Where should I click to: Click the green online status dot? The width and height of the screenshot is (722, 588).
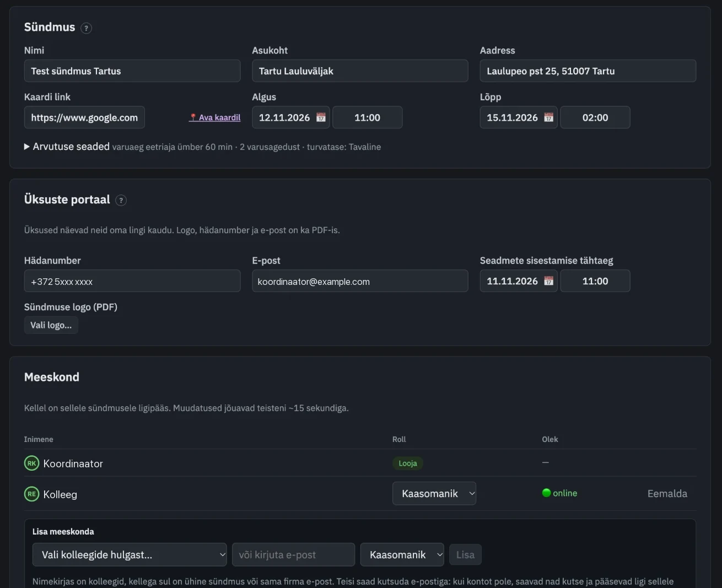coord(546,493)
